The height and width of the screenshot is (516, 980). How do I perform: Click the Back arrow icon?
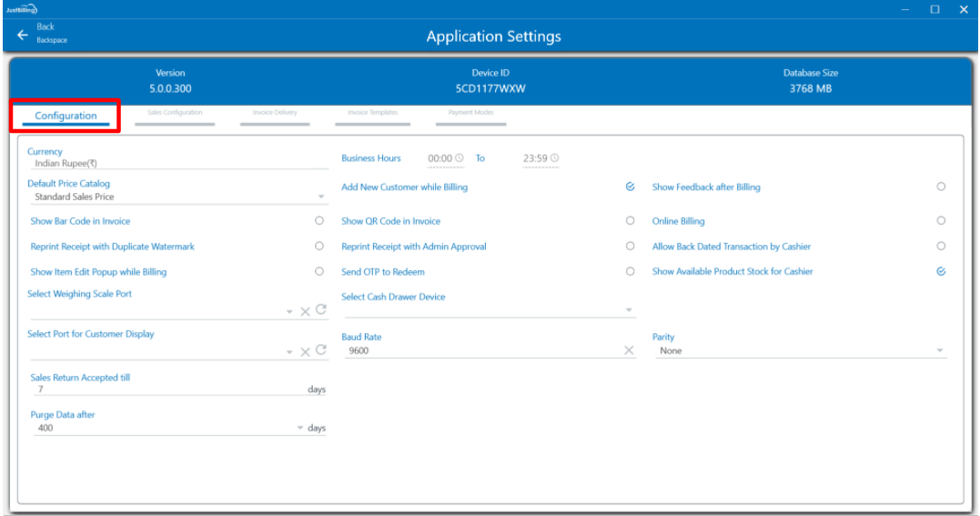23,35
